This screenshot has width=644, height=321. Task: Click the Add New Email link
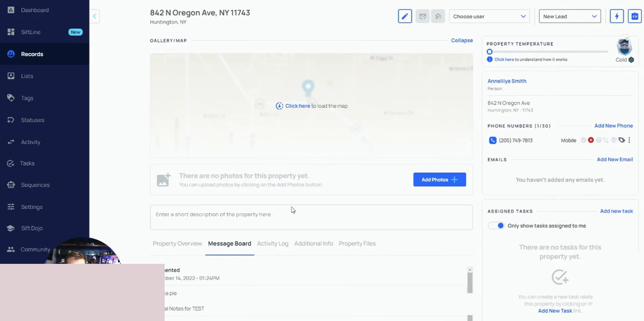[x=615, y=159]
